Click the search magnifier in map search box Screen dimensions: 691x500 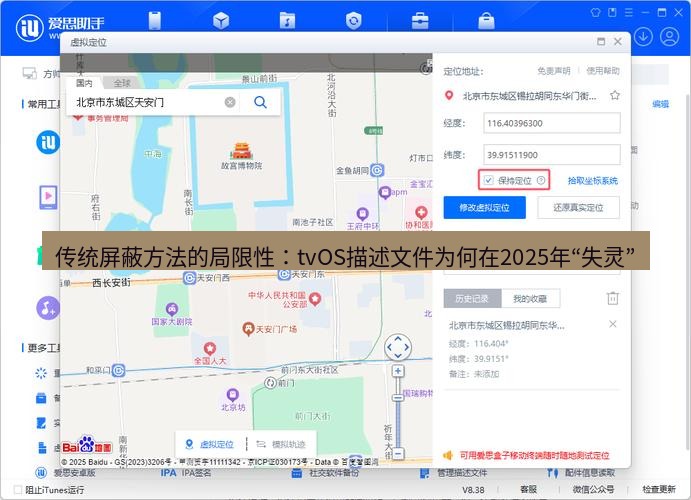260,102
